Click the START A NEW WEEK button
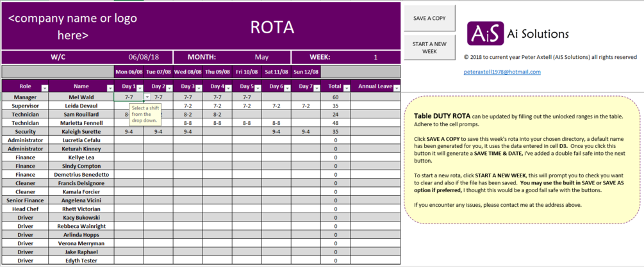 429,47
